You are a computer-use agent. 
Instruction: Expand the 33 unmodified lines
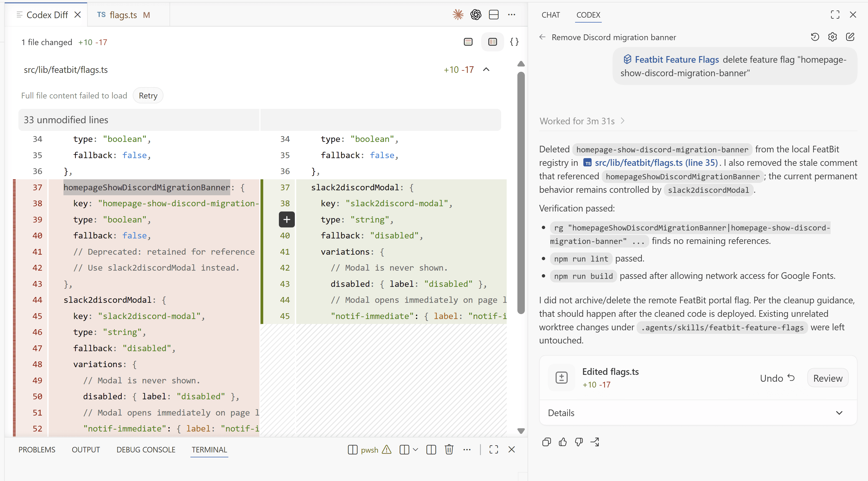pos(259,120)
